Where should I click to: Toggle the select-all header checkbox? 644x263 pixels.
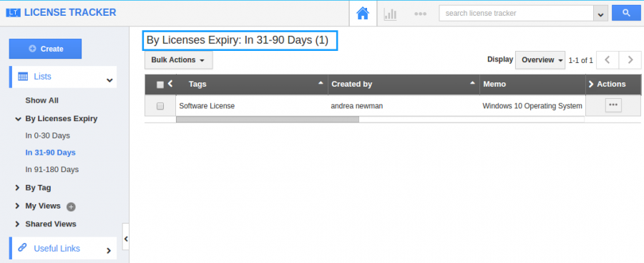click(160, 85)
